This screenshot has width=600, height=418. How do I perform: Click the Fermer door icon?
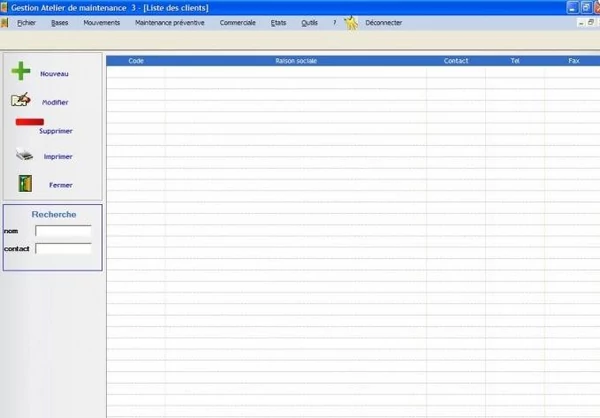coord(25,183)
